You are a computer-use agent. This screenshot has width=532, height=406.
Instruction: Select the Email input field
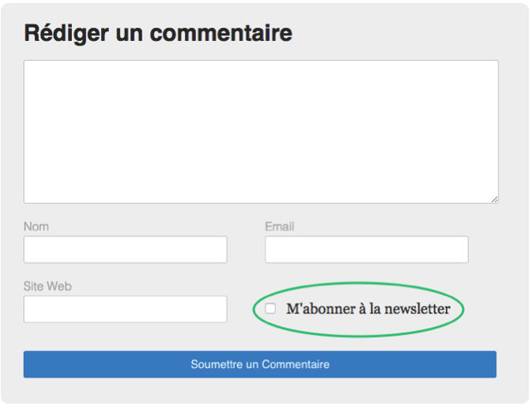(366, 250)
